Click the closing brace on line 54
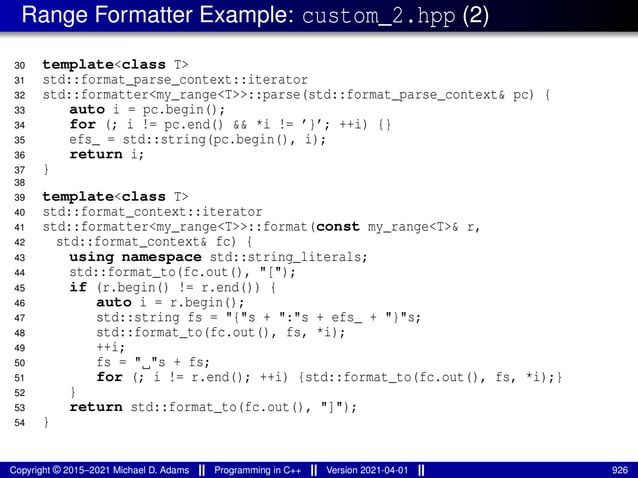 [46, 422]
